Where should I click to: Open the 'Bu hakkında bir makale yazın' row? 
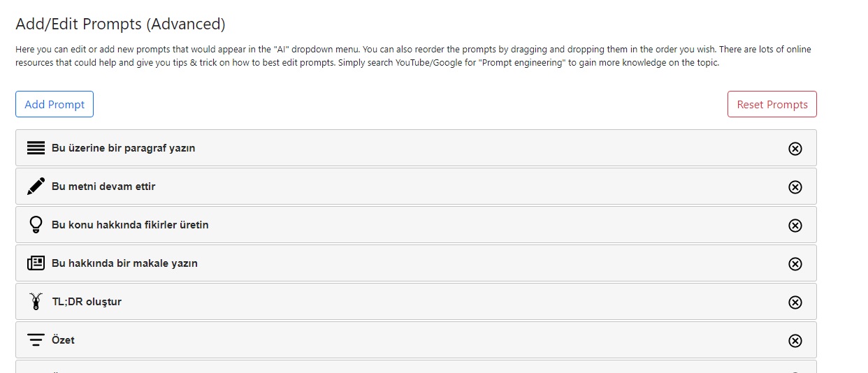[x=416, y=263]
